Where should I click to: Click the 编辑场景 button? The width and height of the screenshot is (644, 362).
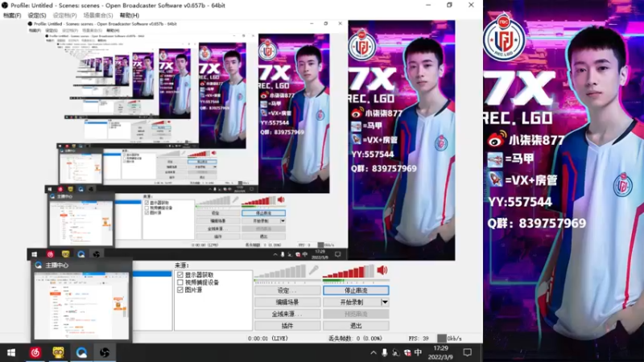point(287,302)
